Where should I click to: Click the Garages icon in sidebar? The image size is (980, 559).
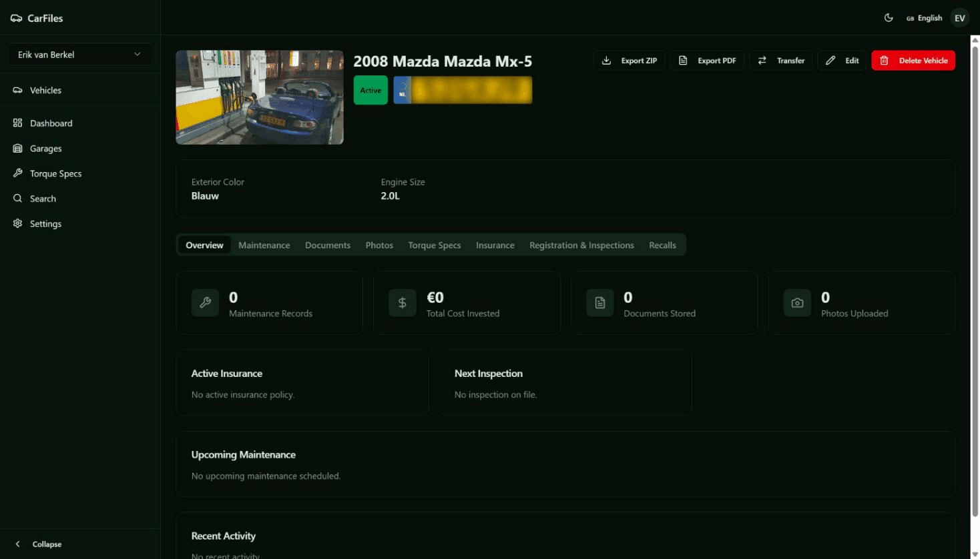tap(17, 148)
